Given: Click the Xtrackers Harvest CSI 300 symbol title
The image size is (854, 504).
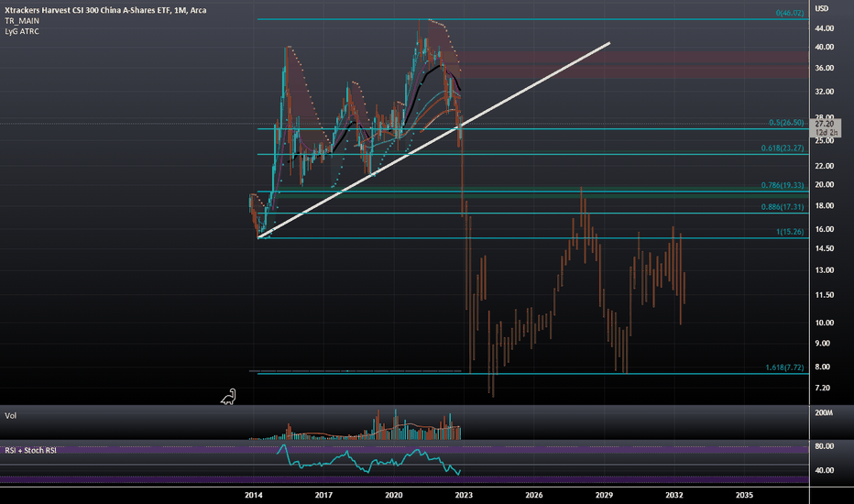Looking at the screenshot, I should tap(105, 10).
